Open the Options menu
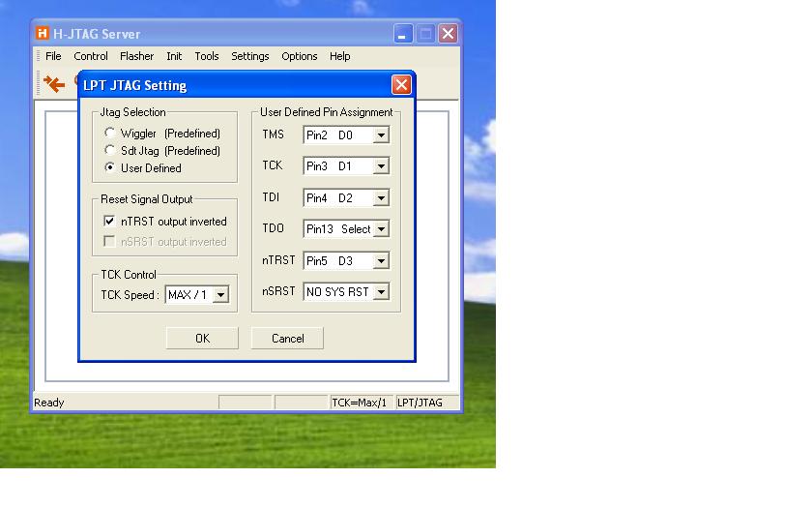 coord(300,56)
